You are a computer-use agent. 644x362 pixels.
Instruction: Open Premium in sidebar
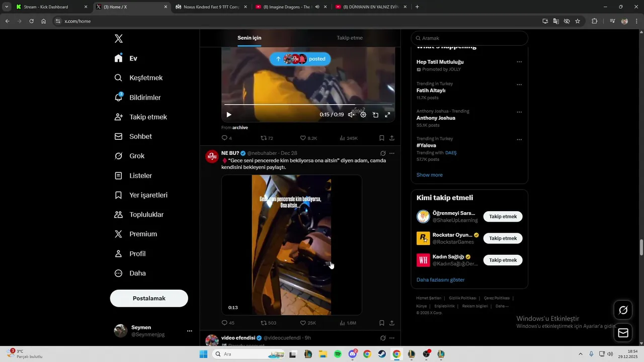pos(135,234)
